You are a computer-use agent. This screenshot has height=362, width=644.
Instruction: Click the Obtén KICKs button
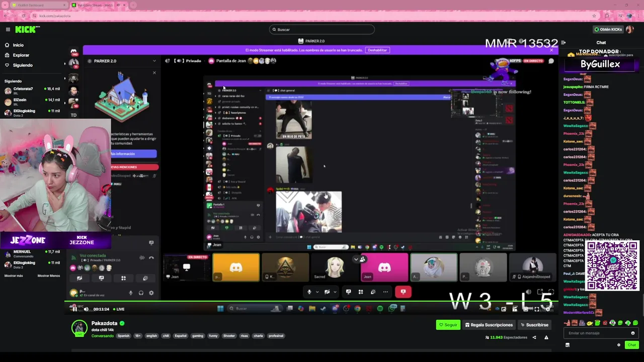tap(608, 30)
